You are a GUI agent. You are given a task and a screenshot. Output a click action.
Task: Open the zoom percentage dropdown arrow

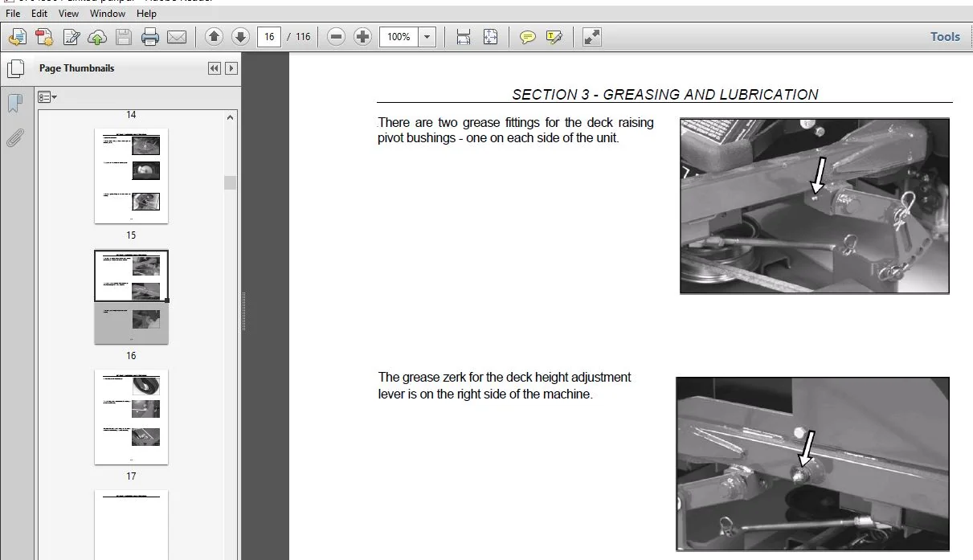[427, 37]
